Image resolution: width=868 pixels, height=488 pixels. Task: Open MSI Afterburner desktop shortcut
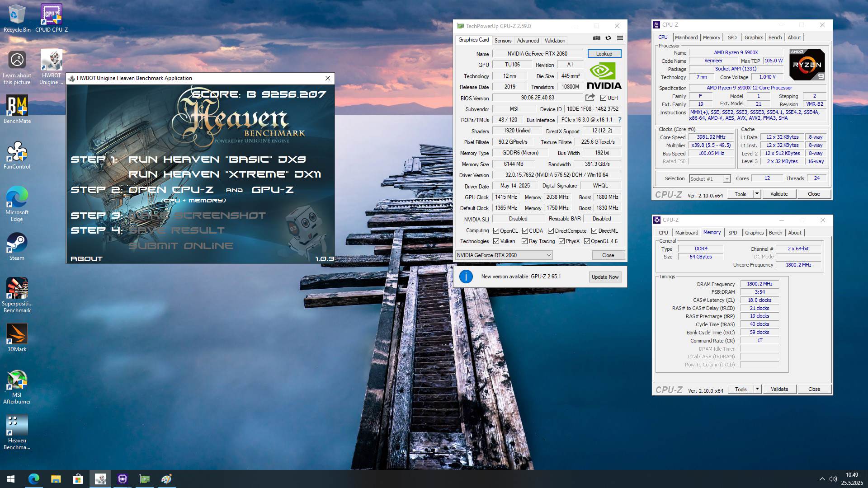pyautogui.click(x=17, y=387)
